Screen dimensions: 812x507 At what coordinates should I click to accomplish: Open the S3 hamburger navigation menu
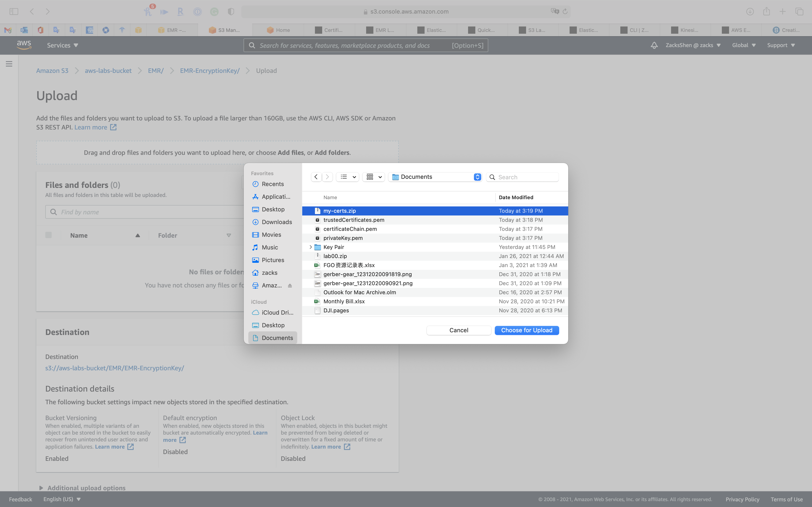[x=9, y=64]
